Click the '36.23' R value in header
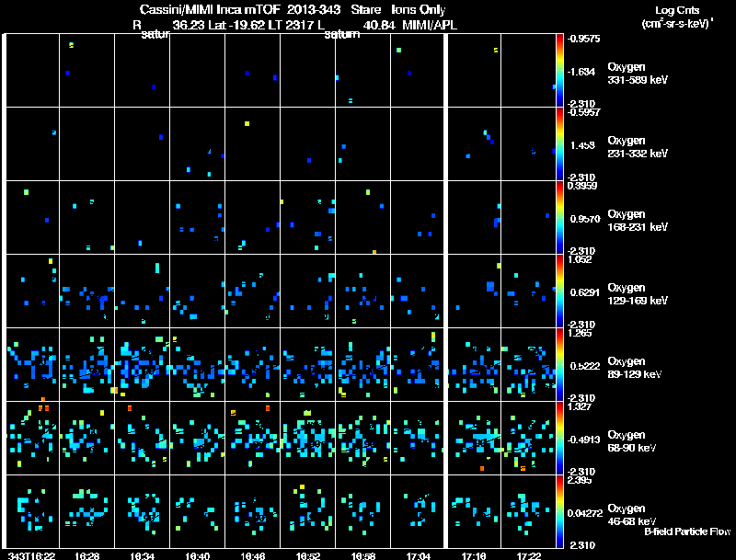Image resolution: width=736 pixels, height=560 pixels. [x=189, y=25]
